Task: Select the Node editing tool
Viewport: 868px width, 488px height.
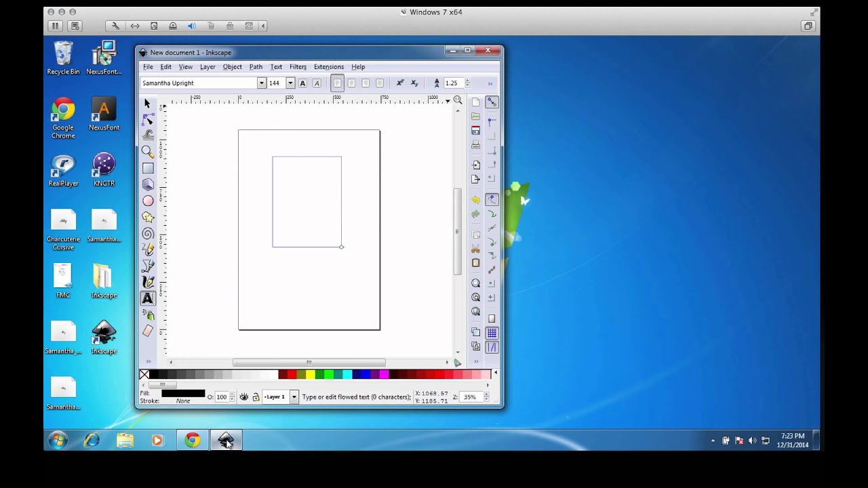Action: (148, 120)
